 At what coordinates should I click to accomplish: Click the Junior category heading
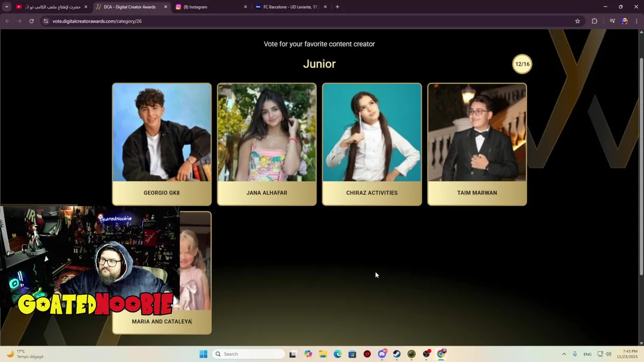(x=319, y=64)
